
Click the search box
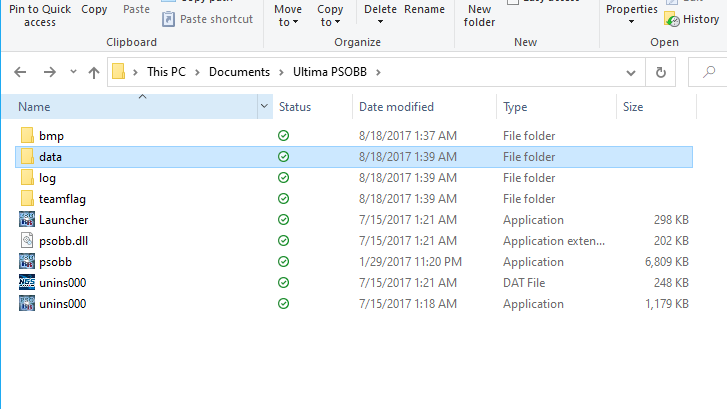(708, 72)
